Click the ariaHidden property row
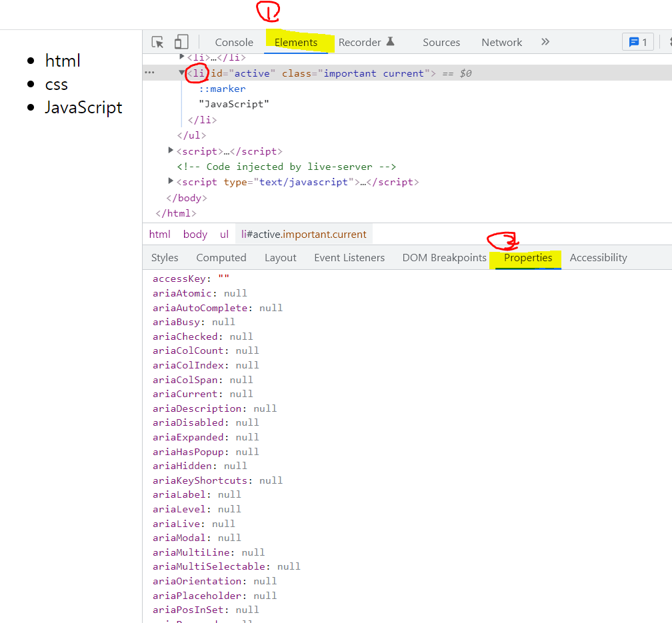This screenshot has height=623, width=672. [200, 466]
